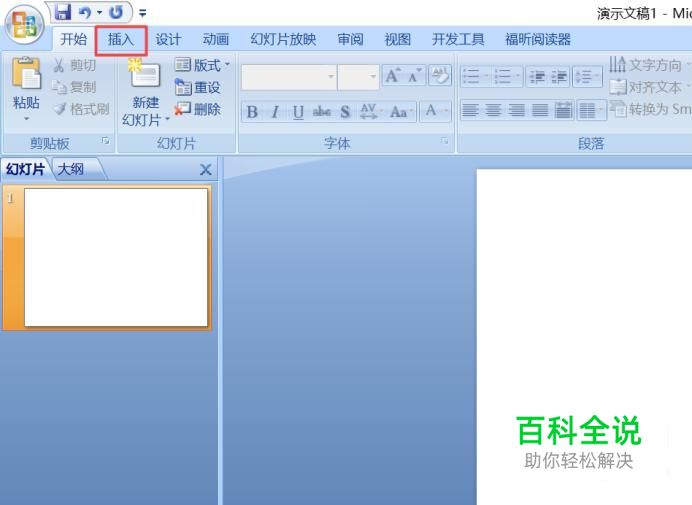The image size is (692, 505).
Task: Click the decrease font size icon
Action: coord(415,75)
